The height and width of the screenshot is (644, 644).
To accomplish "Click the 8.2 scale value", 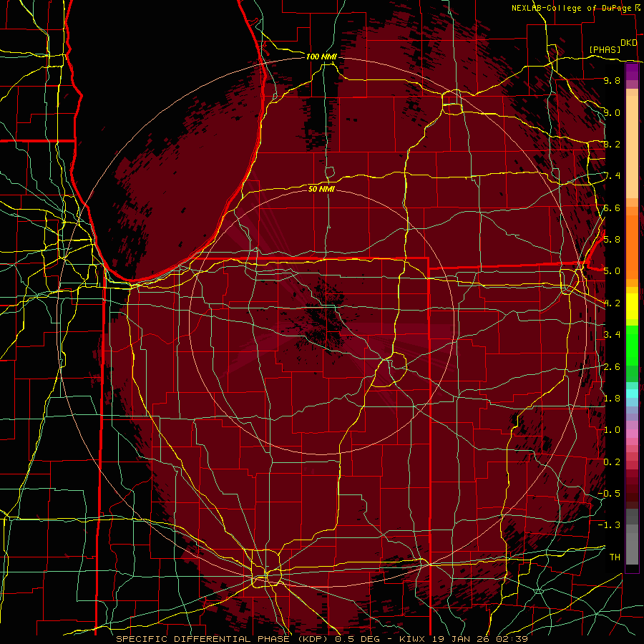I will (612, 144).
